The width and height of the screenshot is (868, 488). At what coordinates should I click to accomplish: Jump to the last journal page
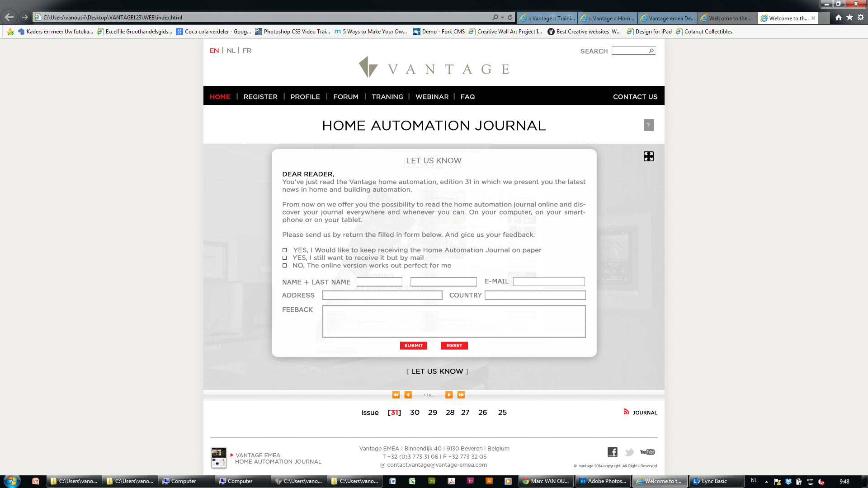point(461,395)
